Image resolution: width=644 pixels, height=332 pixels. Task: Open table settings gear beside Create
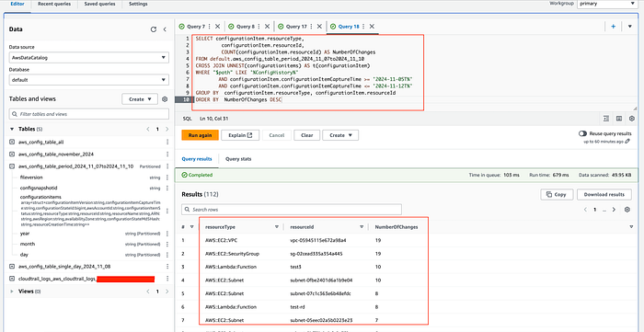point(165,99)
